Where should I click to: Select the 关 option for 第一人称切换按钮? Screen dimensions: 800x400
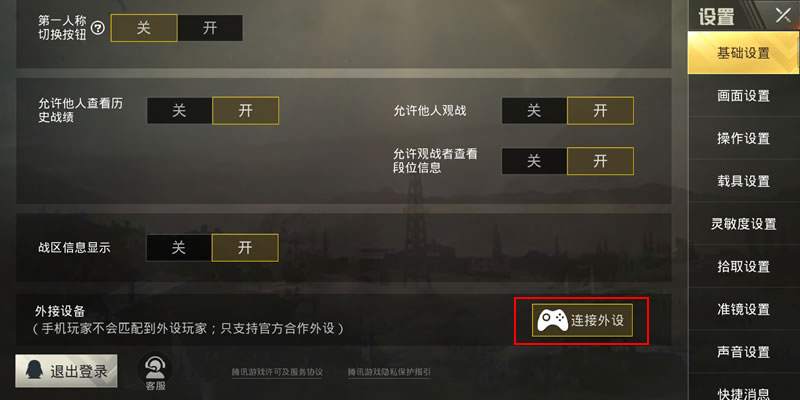pos(144,28)
